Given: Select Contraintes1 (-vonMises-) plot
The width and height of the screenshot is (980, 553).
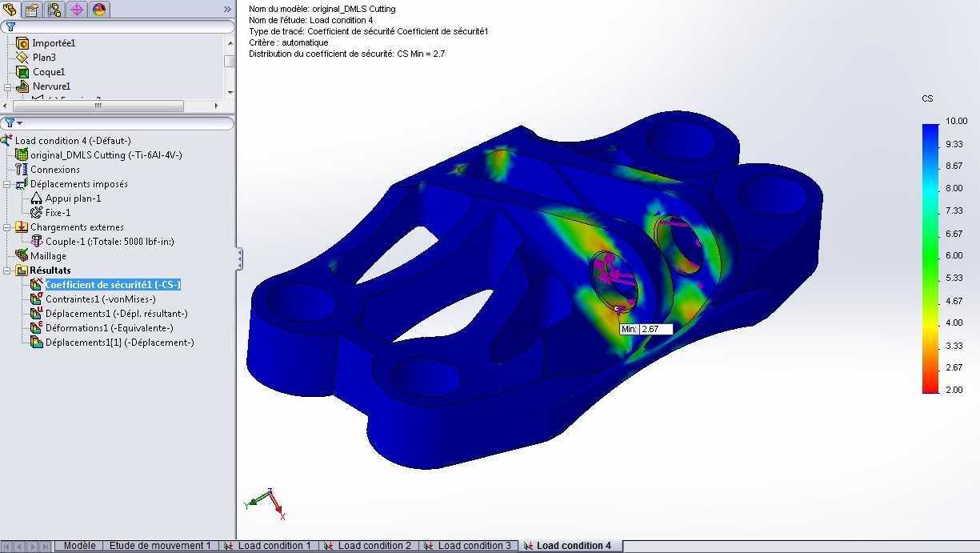Looking at the screenshot, I should pyautogui.click(x=101, y=299).
